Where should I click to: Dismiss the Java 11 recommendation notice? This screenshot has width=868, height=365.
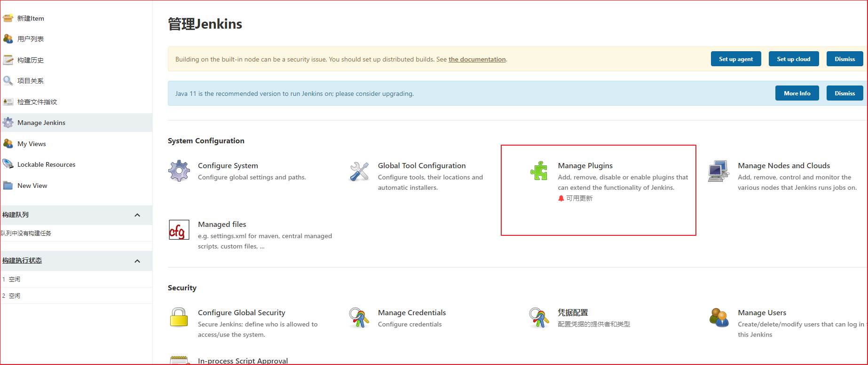[845, 93]
